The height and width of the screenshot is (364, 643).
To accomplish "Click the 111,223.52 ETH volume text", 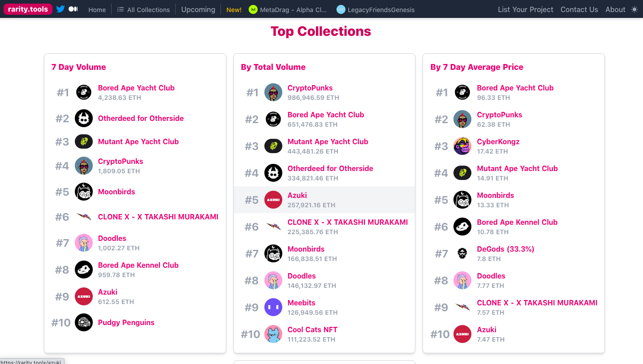I will [x=311, y=339].
